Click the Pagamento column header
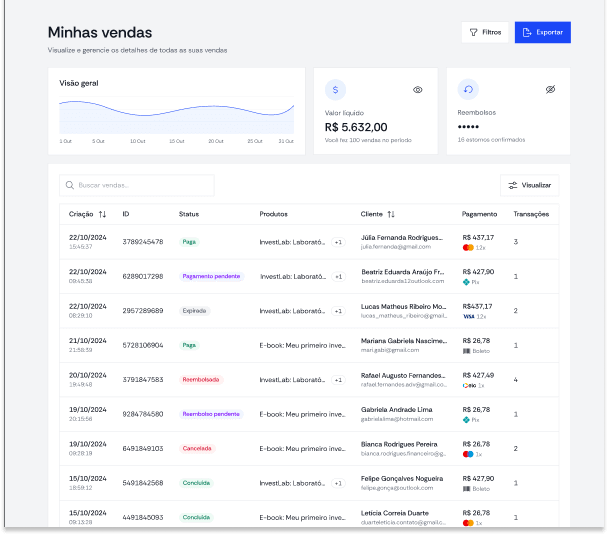Screen dimensions: 608x535 point(480,214)
